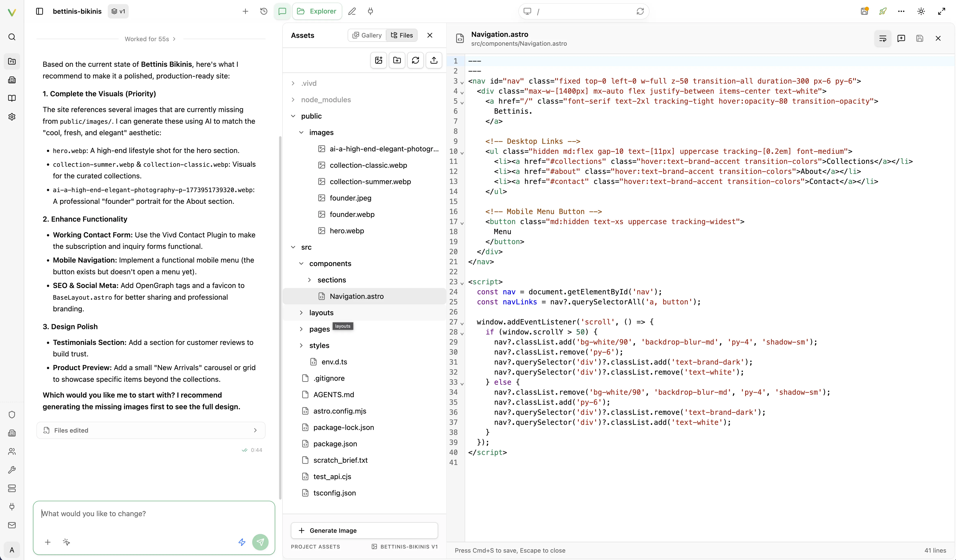The image size is (956, 560).
Task: Toggle light/dark theme with the sun icon
Action: tap(921, 11)
